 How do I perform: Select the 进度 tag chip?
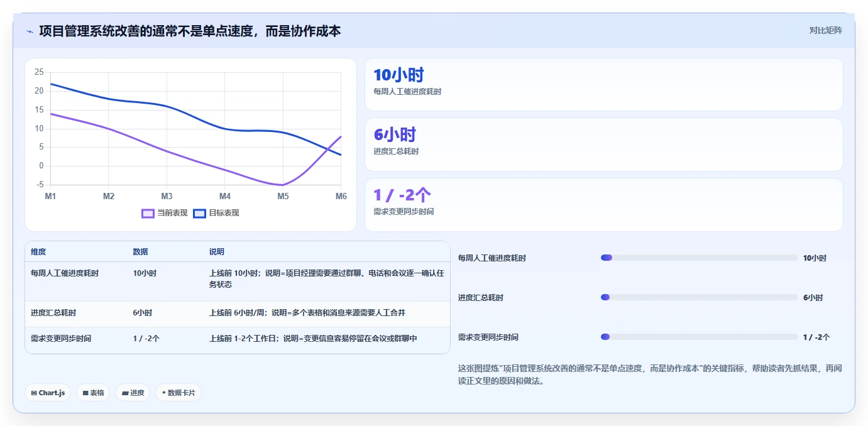[133, 393]
